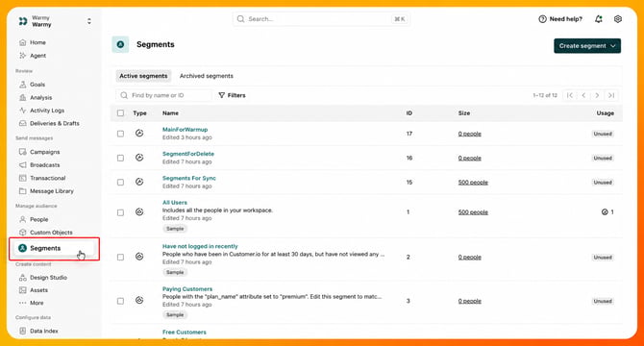
Task: Click the Find by name or ID field
Action: (163, 95)
